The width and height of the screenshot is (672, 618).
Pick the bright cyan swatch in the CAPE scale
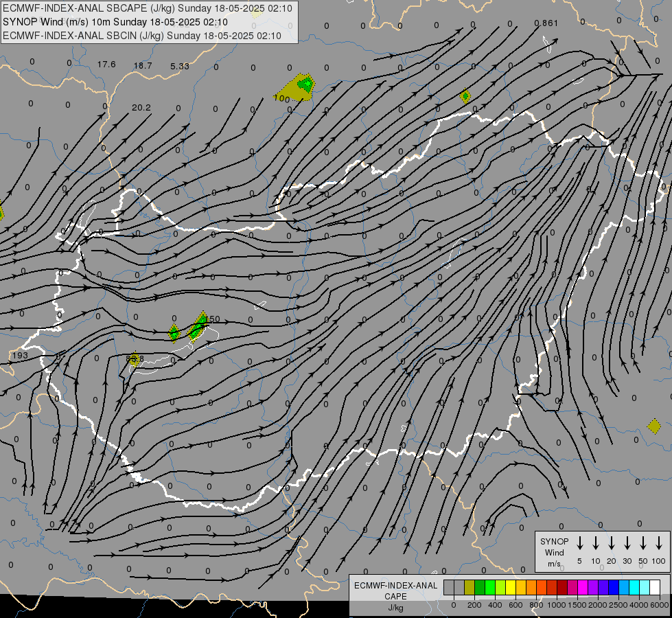tap(634, 587)
